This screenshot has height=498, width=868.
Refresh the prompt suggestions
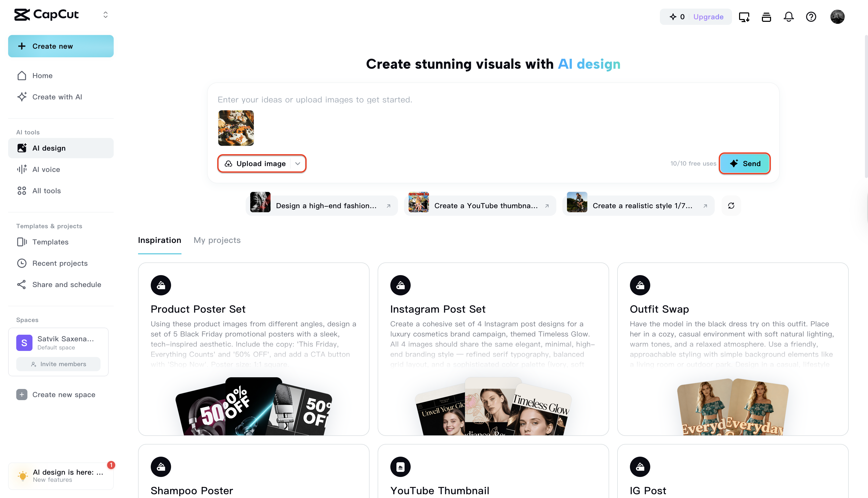(731, 206)
